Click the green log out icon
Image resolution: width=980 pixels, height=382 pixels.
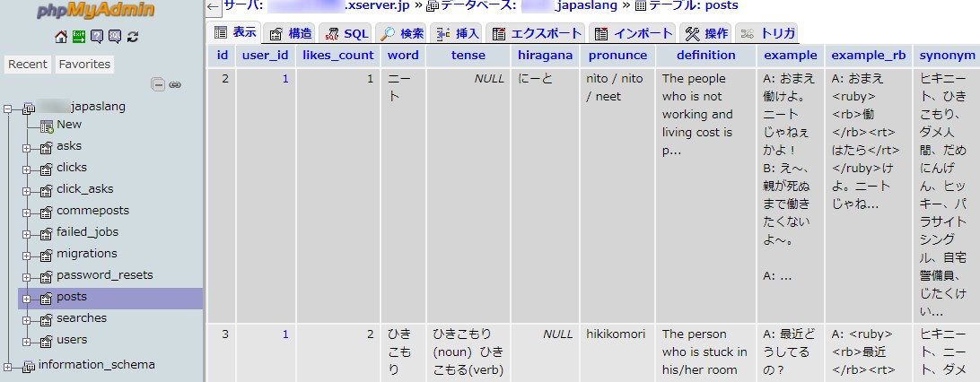79,37
